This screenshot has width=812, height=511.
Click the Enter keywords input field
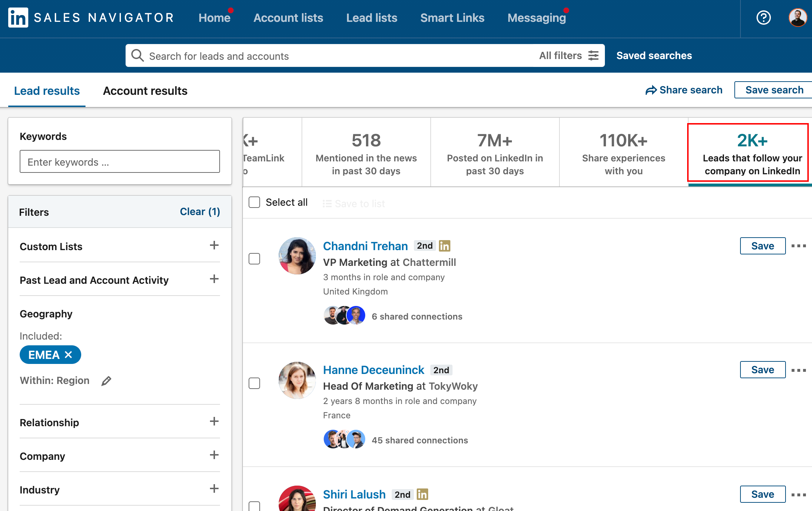[120, 162]
